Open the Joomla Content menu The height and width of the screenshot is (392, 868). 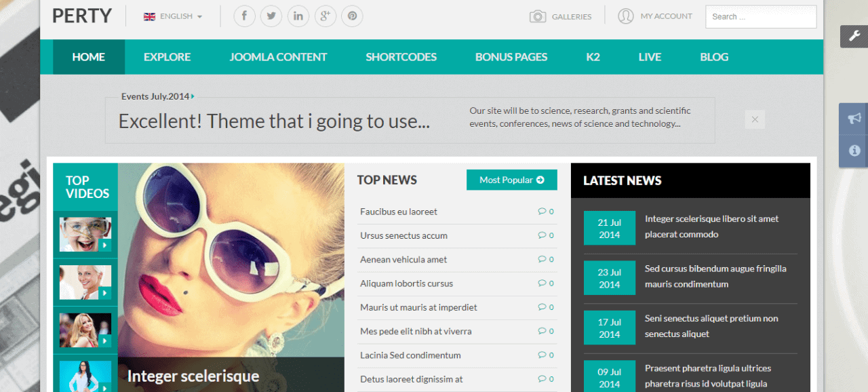278,57
